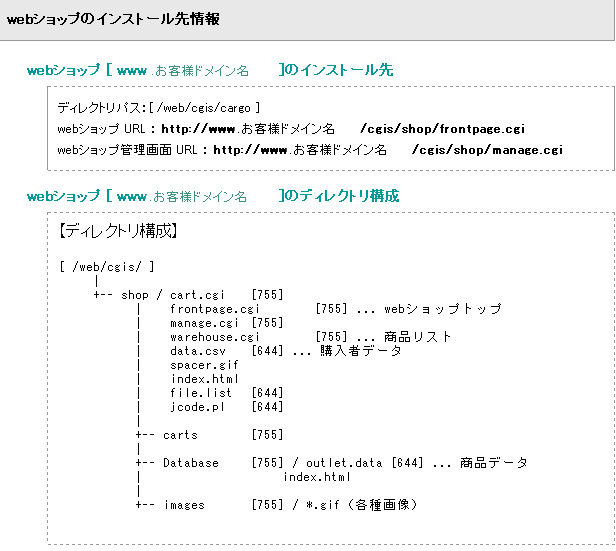Select frontpage.cgi in the directory tree
Screen dimensions: 616x551
click(214, 309)
